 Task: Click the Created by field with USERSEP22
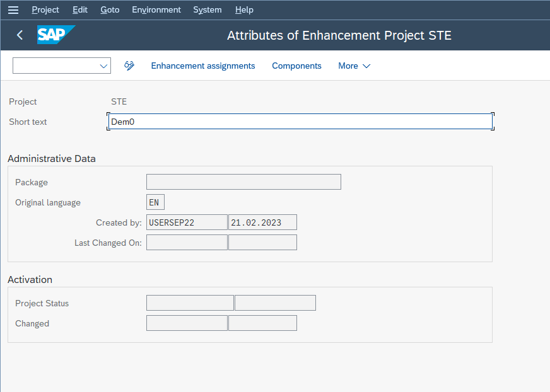point(186,222)
